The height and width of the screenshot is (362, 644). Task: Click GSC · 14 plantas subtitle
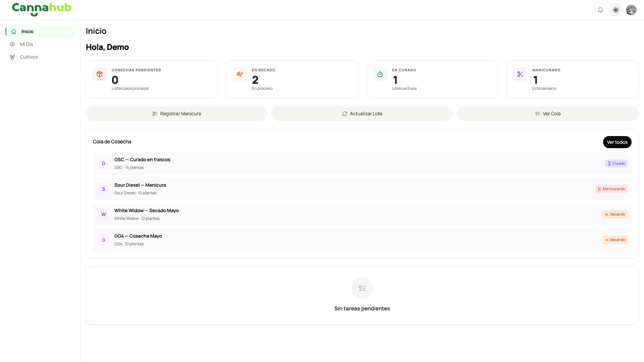pyautogui.click(x=129, y=168)
